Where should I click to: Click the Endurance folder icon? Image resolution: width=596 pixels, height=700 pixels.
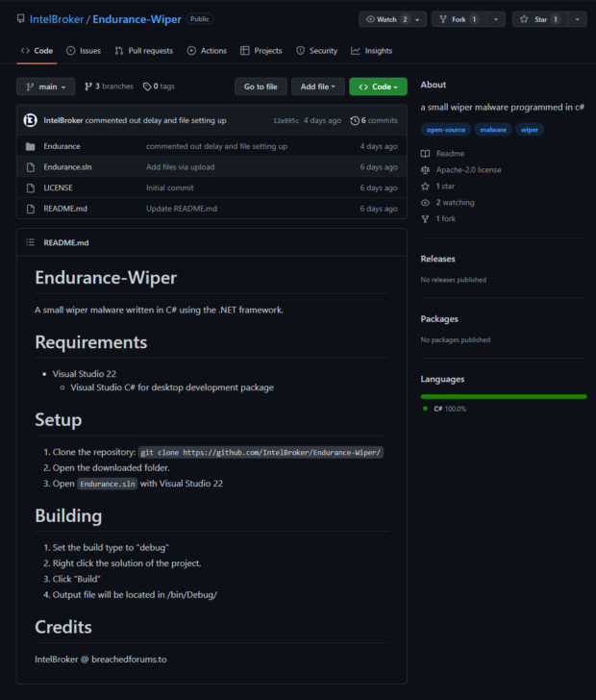pos(31,146)
